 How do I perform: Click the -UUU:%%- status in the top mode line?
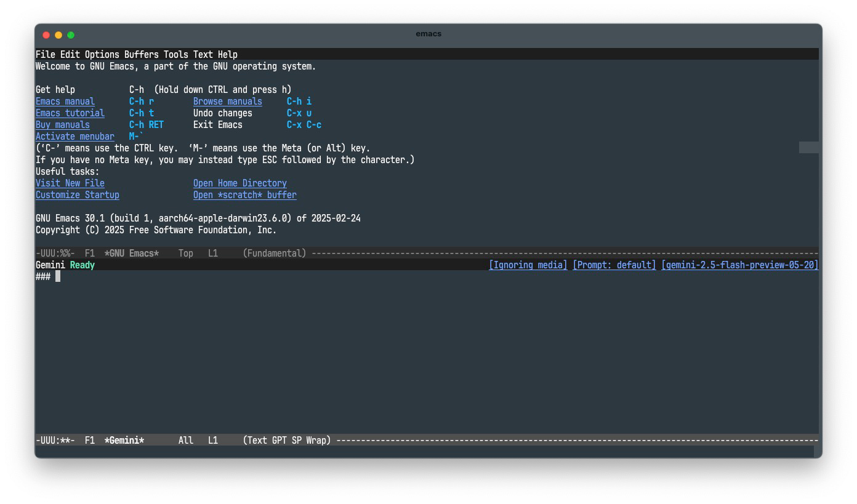click(x=55, y=254)
